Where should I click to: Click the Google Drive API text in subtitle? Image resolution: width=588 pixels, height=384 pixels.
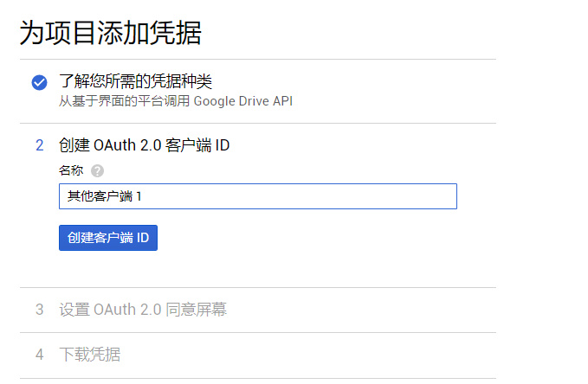point(243,101)
